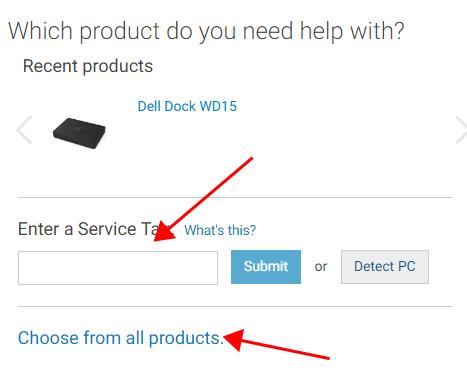This screenshot has width=467, height=368.
Task: Click the next arrow in recent products carousel
Action: click(461, 130)
